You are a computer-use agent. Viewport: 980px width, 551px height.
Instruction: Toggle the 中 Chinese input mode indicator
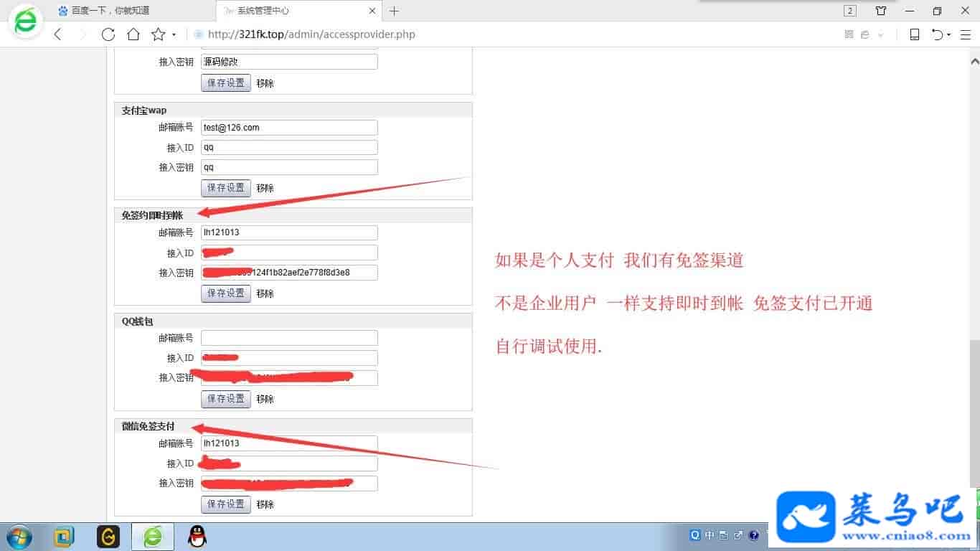pos(710,535)
